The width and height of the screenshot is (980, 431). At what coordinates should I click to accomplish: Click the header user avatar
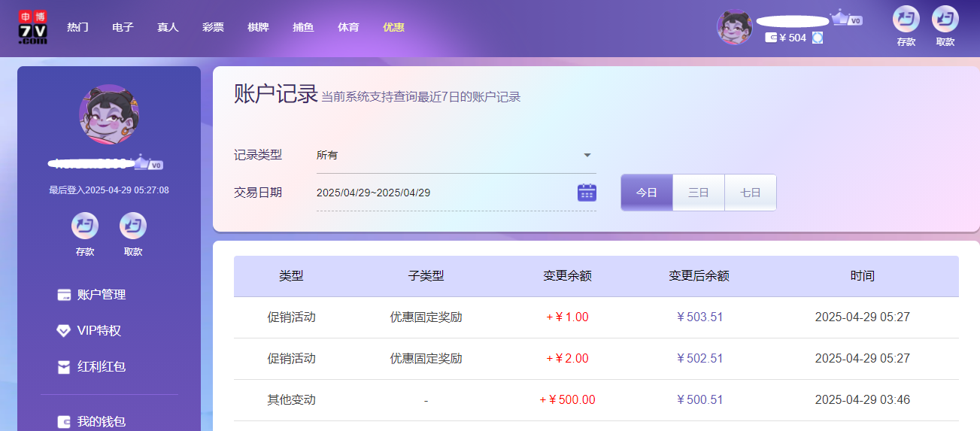[735, 27]
